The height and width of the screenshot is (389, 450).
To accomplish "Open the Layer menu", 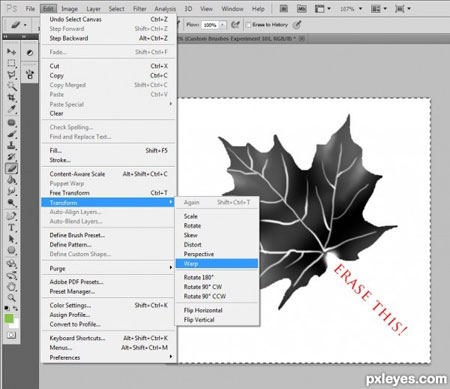I will pyautogui.click(x=93, y=9).
